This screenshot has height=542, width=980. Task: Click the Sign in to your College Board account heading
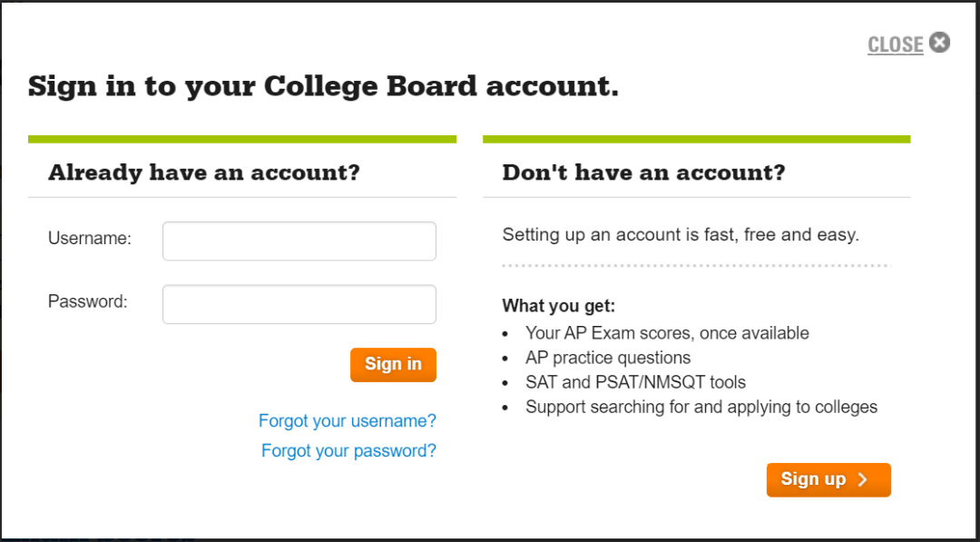point(323,87)
